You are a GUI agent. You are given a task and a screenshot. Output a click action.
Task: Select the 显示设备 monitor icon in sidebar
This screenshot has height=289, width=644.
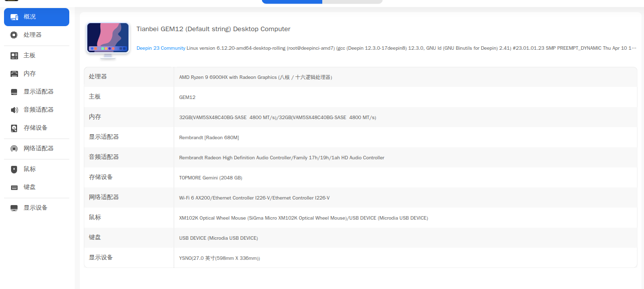[x=14, y=208]
